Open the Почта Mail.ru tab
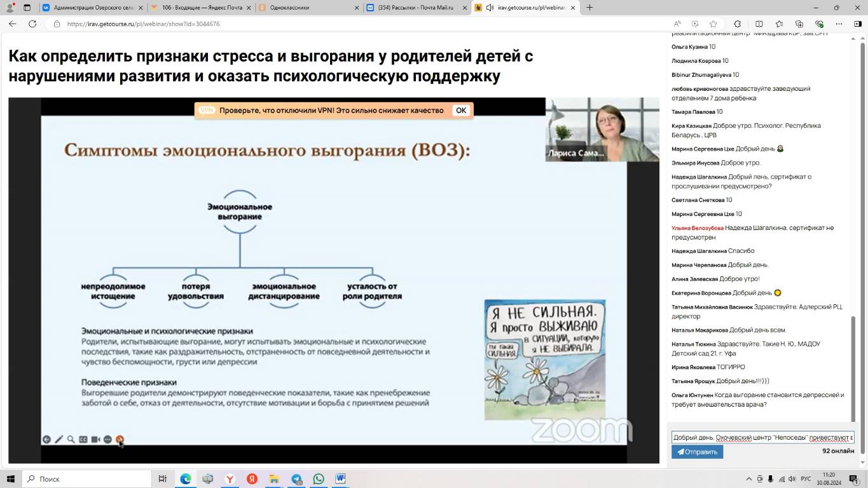This screenshot has width=868, height=488. tap(415, 8)
